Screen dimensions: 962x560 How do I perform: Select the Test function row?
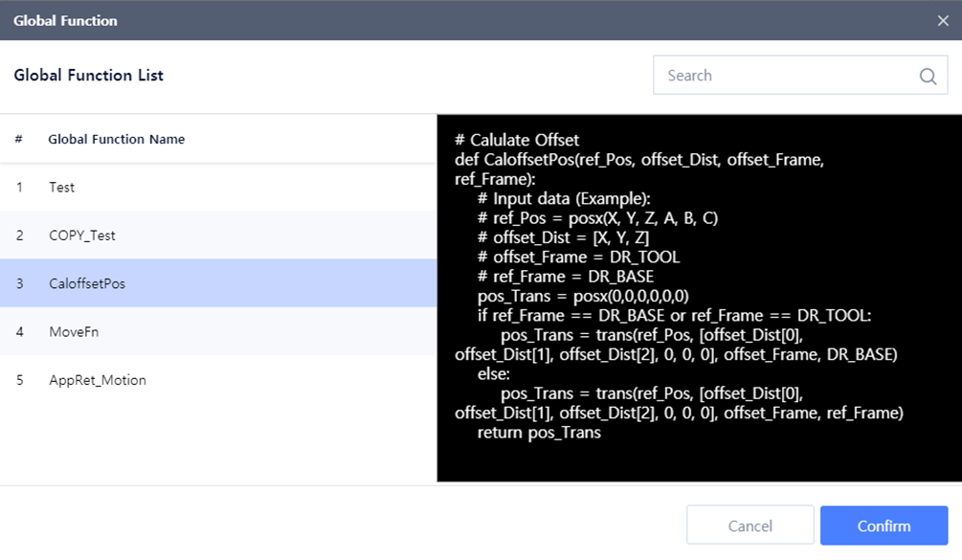(x=218, y=188)
